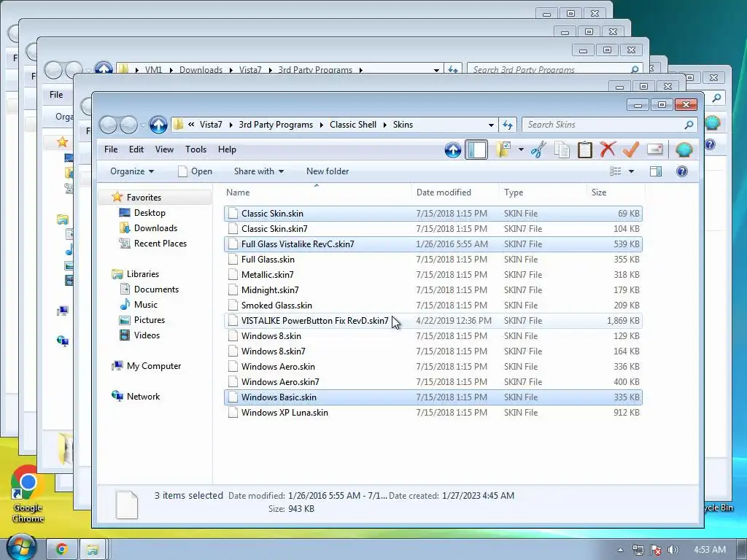Click New folder button
The height and width of the screenshot is (560, 747).
pyautogui.click(x=328, y=171)
